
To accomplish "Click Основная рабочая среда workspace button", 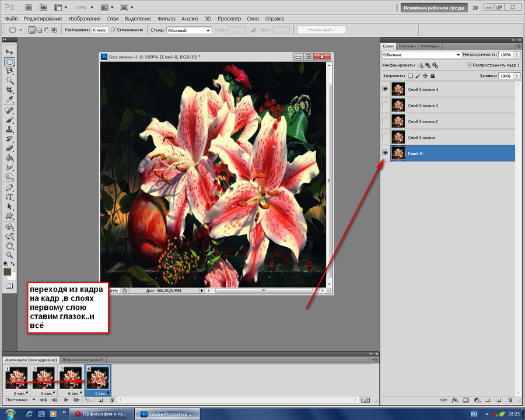I will [433, 8].
